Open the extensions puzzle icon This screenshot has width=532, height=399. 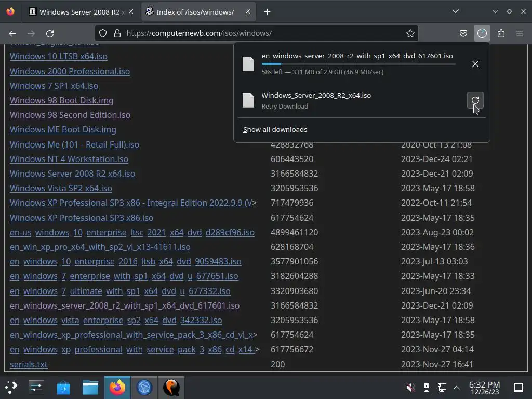[501, 33]
